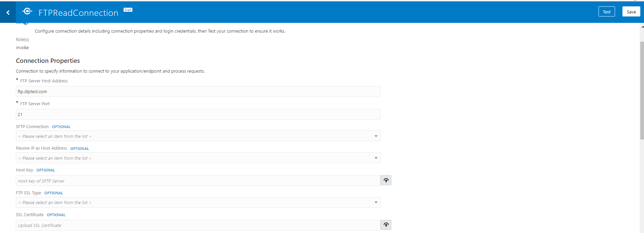Edit FTP Server Host Address field

[x=198, y=91]
